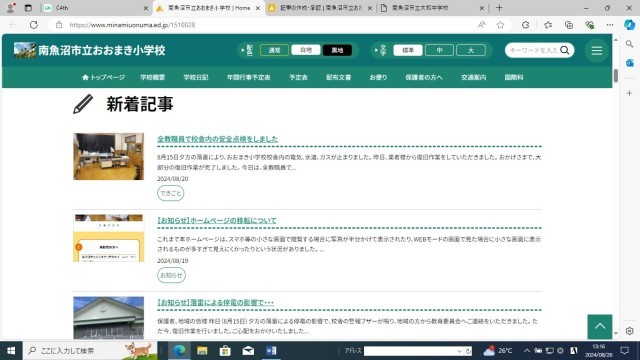Open 予定表 navigation item
This screenshot has width=640, height=360.
pyautogui.click(x=298, y=77)
